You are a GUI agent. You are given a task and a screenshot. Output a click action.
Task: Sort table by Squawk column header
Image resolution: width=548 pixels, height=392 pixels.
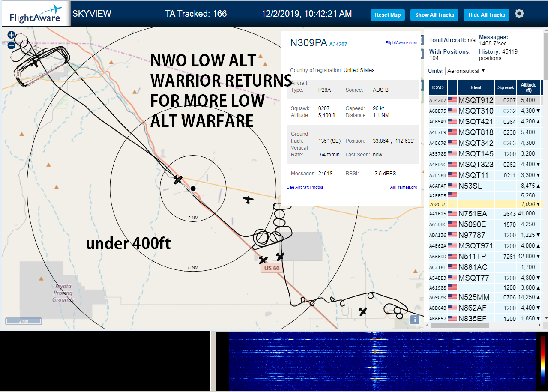click(x=506, y=87)
